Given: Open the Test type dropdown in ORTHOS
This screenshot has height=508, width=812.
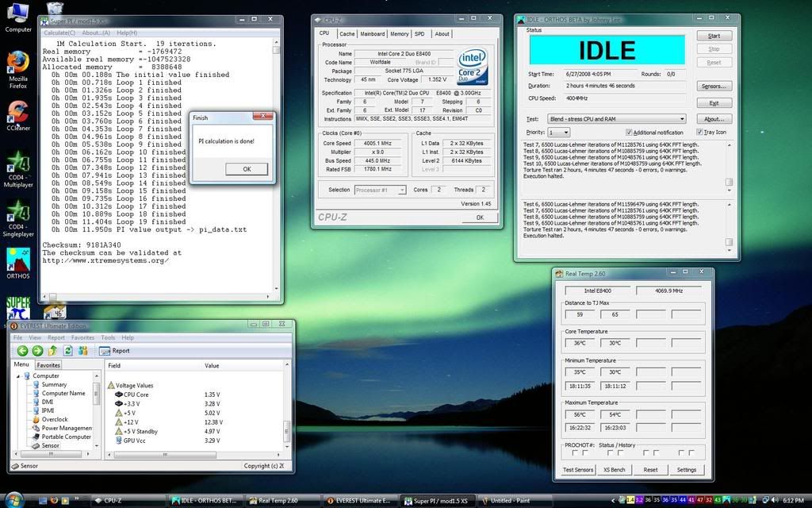Looking at the screenshot, I should [x=617, y=119].
